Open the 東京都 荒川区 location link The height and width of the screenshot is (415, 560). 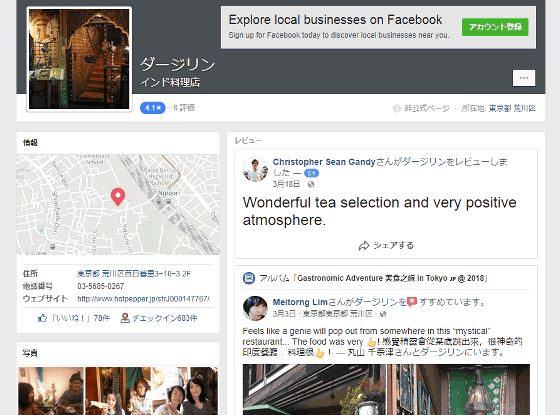512,108
